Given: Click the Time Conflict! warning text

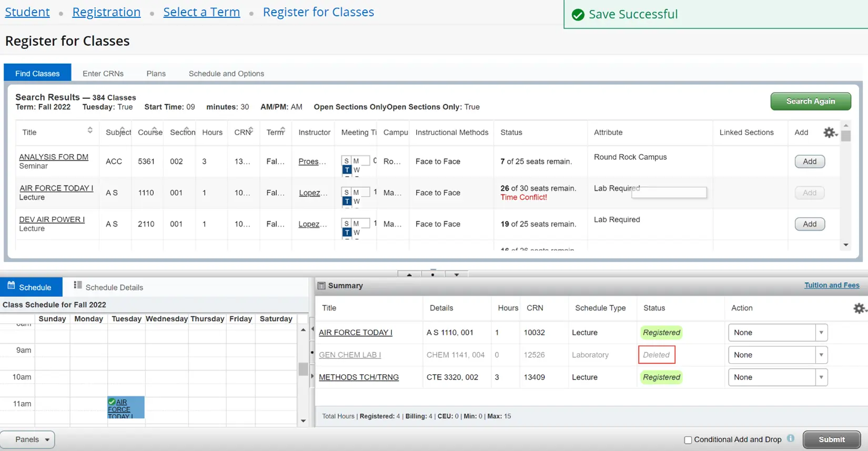Looking at the screenshot, I should (523, 197).
